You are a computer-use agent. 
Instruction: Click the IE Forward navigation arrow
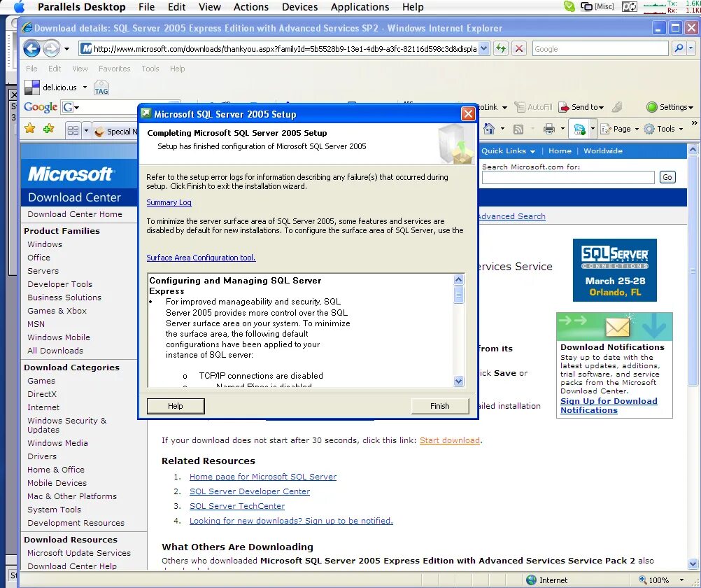pyautogui.click(x=51, y=48)
